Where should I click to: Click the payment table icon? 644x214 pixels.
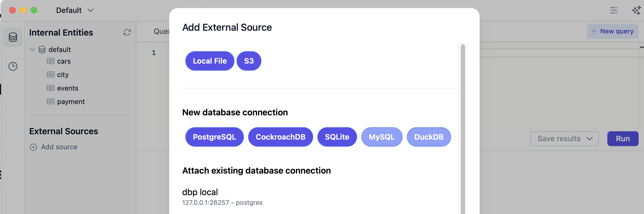click(x=51, y=101)
